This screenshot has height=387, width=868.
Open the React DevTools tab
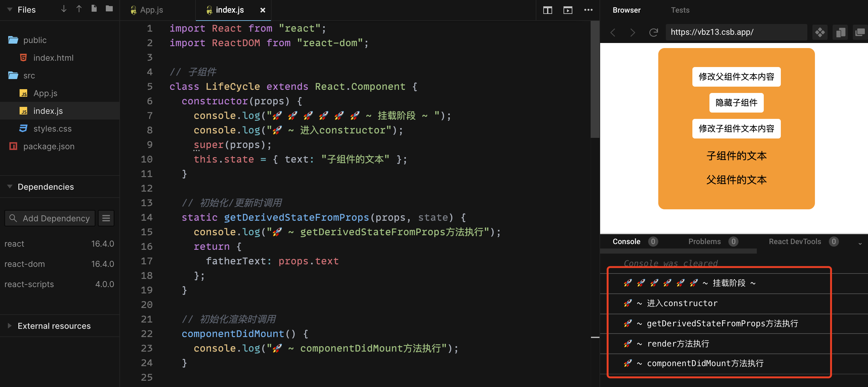(794, 242)
